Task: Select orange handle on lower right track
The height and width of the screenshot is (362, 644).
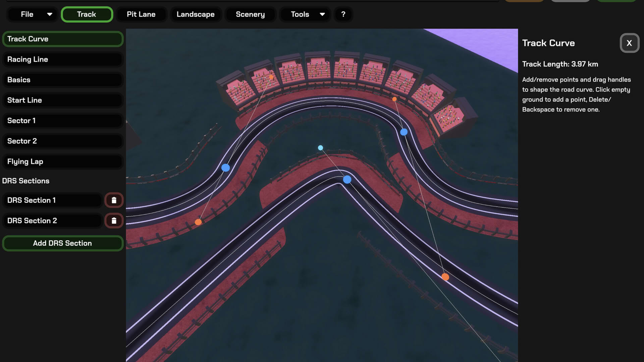Action: click(x=445, y=277)
